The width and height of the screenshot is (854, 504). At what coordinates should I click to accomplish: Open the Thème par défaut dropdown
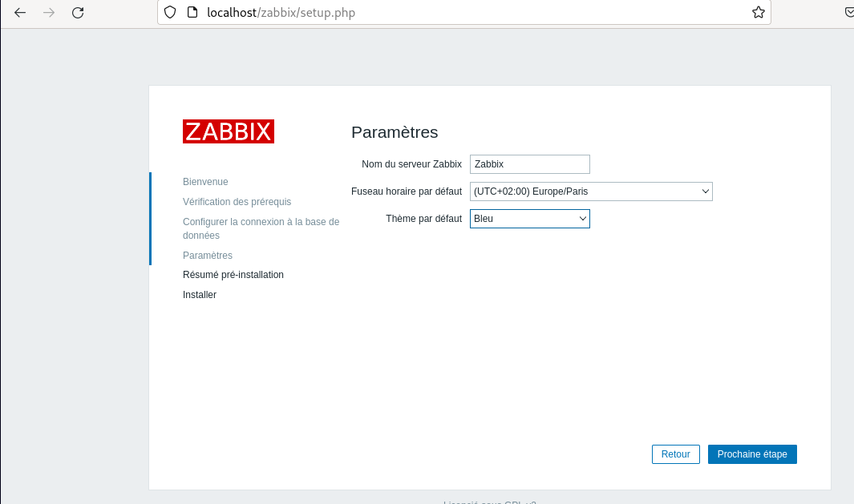(530, 218)
